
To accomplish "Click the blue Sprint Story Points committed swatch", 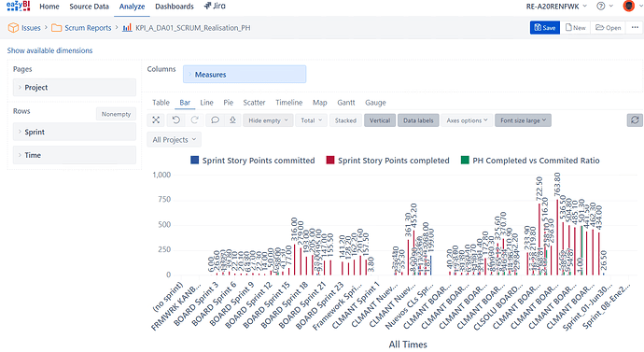I will [x=195, y=161].
